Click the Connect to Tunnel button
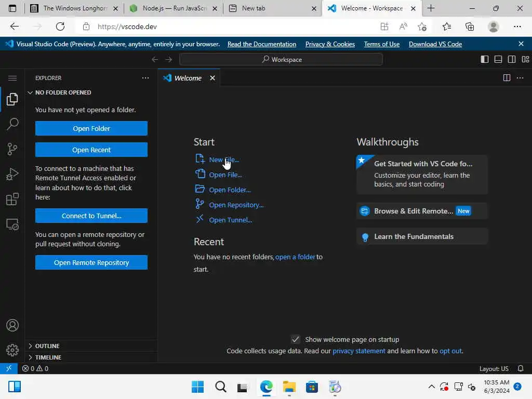The image size is (532, 399). (x=91, y=216)
